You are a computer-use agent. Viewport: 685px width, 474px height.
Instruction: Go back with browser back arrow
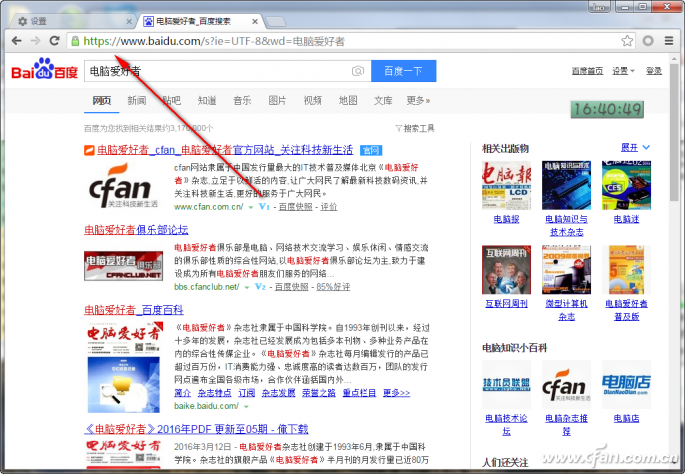pos(17,41)
